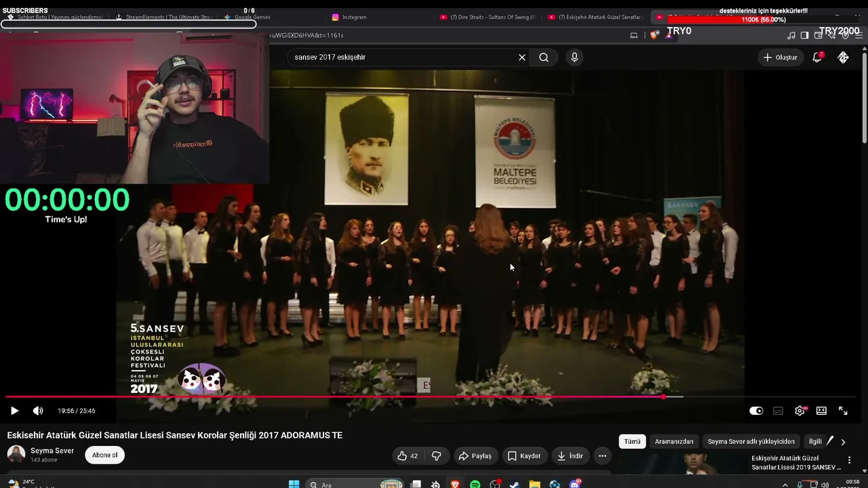
Task: Open the Oluştur create menu
Action: tap(781, 58)
